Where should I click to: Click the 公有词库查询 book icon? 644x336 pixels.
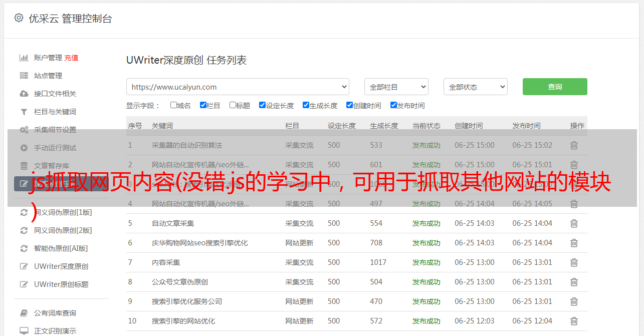[24, 313]
